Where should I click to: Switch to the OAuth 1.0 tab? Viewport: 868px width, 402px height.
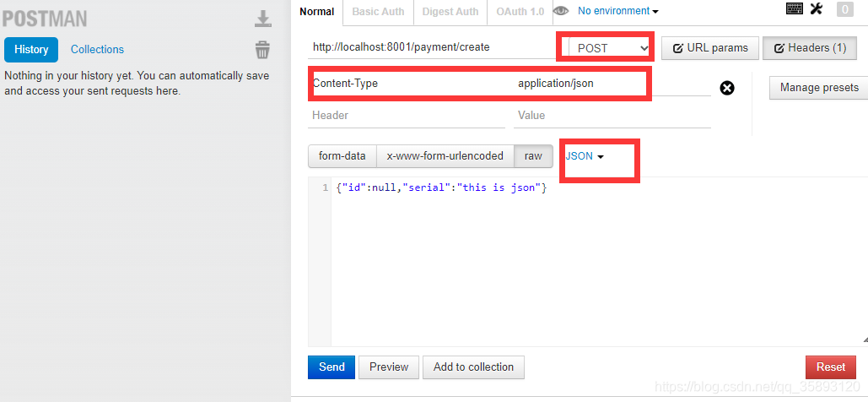[520, 12]
